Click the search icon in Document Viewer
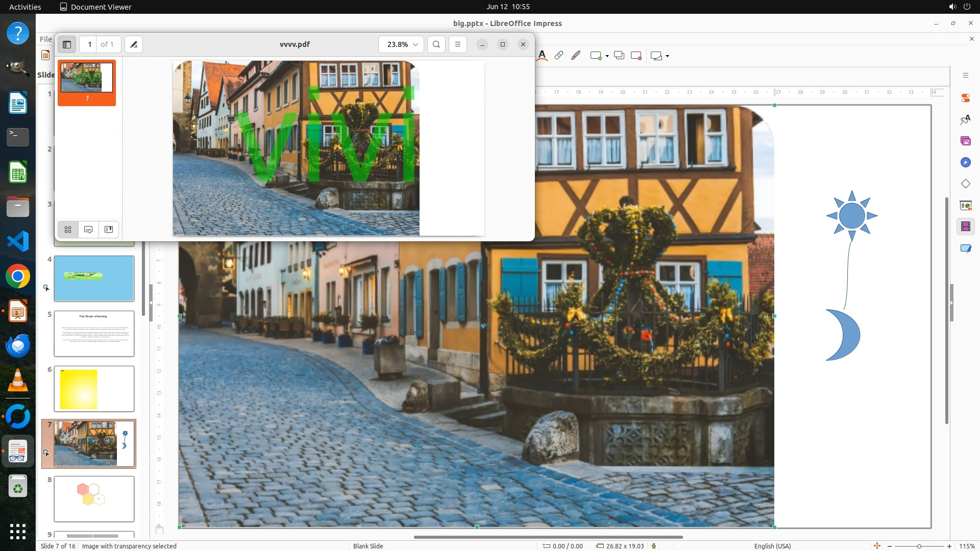Image resolution: width=980 pixels, height=551 pixels. 436,44
